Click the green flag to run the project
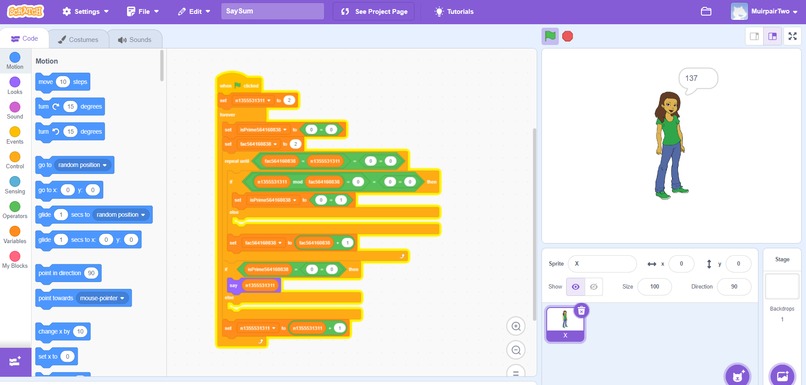 click(x=550, y=36)
